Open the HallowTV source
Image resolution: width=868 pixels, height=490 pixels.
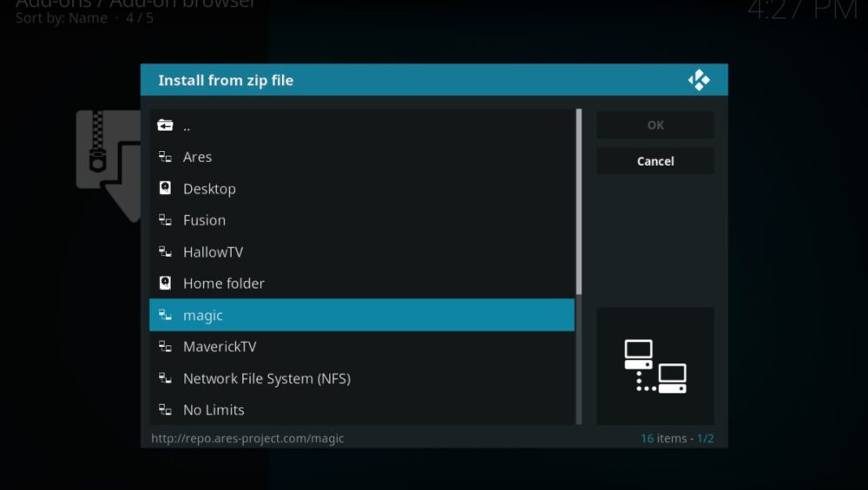point(362,252)
